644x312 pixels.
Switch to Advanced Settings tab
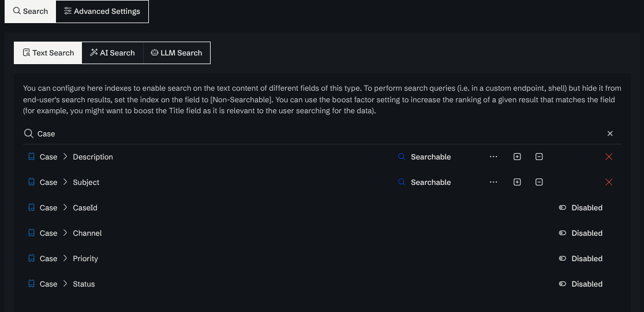coord(102,12)
